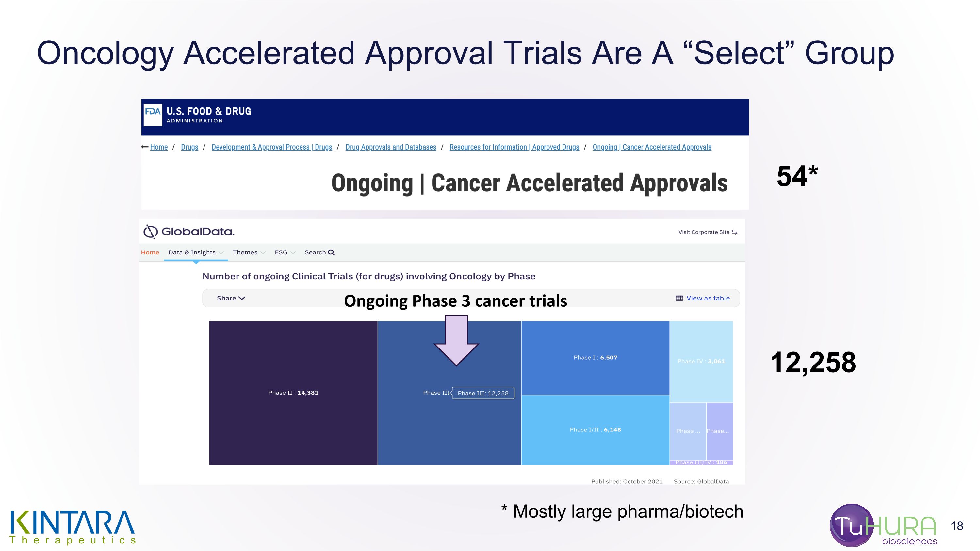
Task: Open the Drugs breadcrumb link
Action: tap(189, 147)
